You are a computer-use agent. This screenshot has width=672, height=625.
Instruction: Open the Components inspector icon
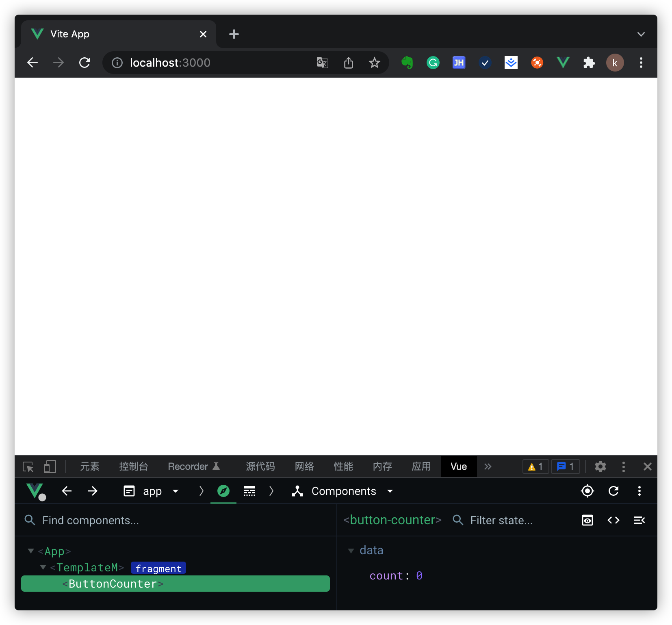pyautogui.click(x=223, y=491)
